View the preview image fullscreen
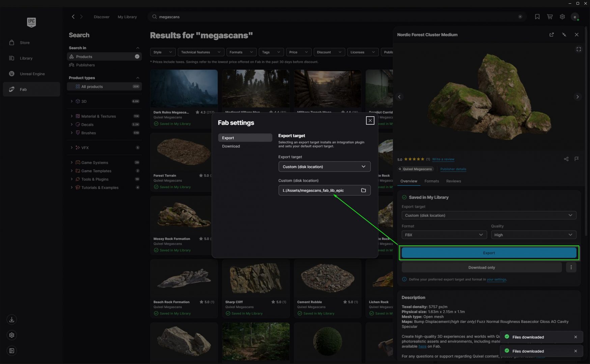Image resolution: width=590 pixels, height=364 pixels. click(x=579, y=49)
